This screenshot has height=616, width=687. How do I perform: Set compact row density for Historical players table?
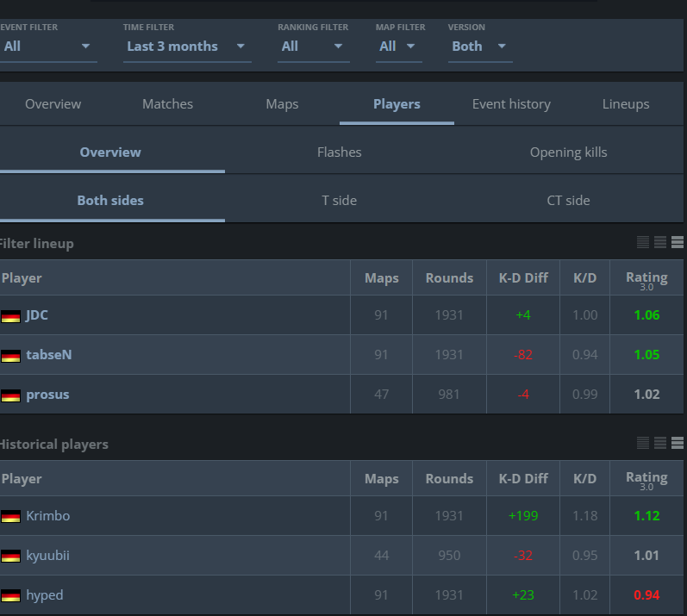(x=643, y=443)
